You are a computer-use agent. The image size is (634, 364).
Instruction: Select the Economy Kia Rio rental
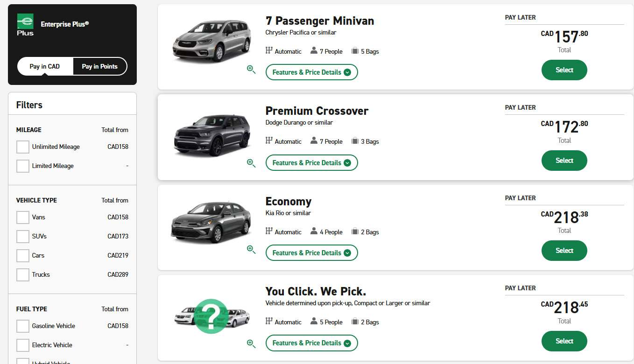(x=564, y=251)
